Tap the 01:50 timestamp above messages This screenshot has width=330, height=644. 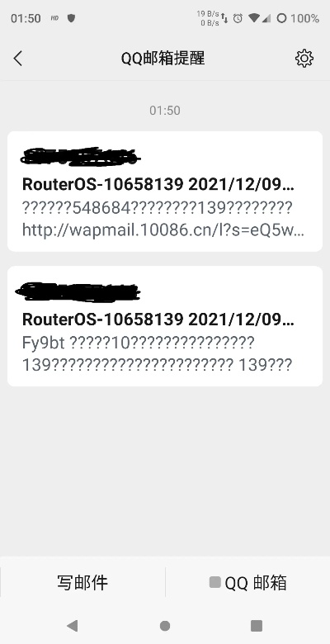[165, 111]
